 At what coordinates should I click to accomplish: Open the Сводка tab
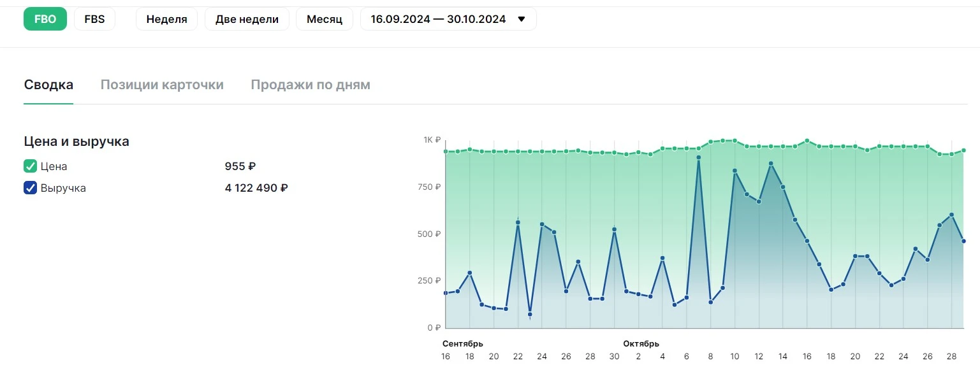(x=48, y=85)
